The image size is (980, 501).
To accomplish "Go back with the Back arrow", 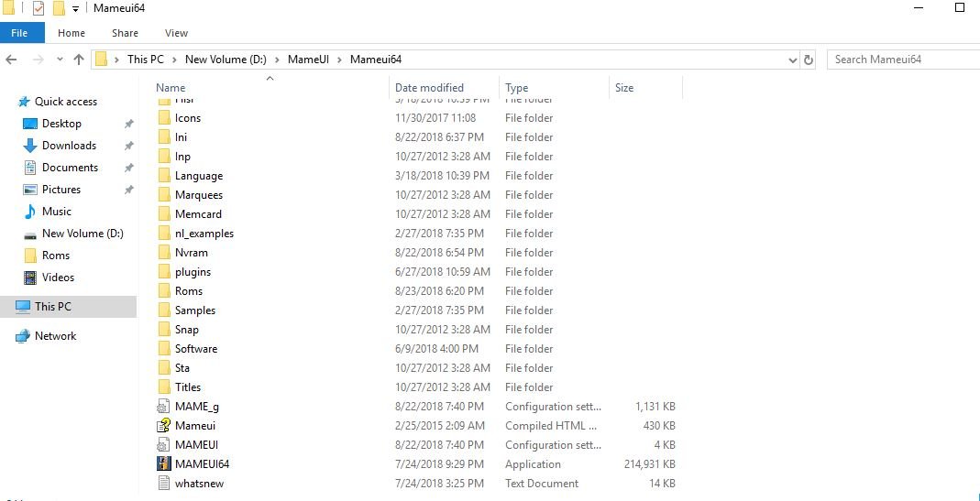I will coord(11,60).
